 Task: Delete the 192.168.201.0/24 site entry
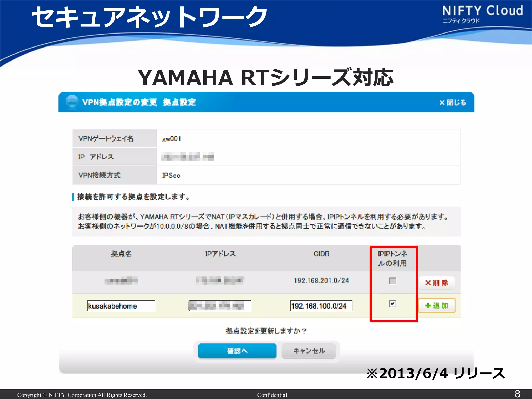point(437,283)
